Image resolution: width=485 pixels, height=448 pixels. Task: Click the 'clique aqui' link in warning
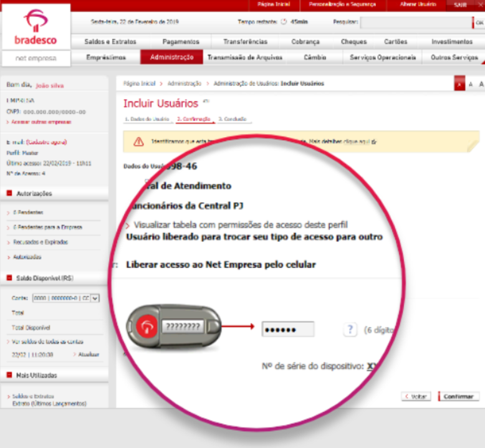click(357, 141)
